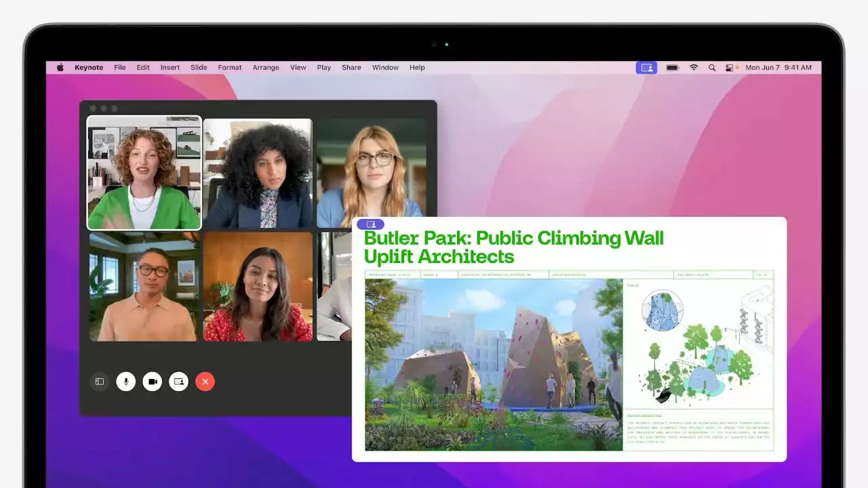868x488 pixels.
Task: Open the Arrange menu
Action: point(266,68)
